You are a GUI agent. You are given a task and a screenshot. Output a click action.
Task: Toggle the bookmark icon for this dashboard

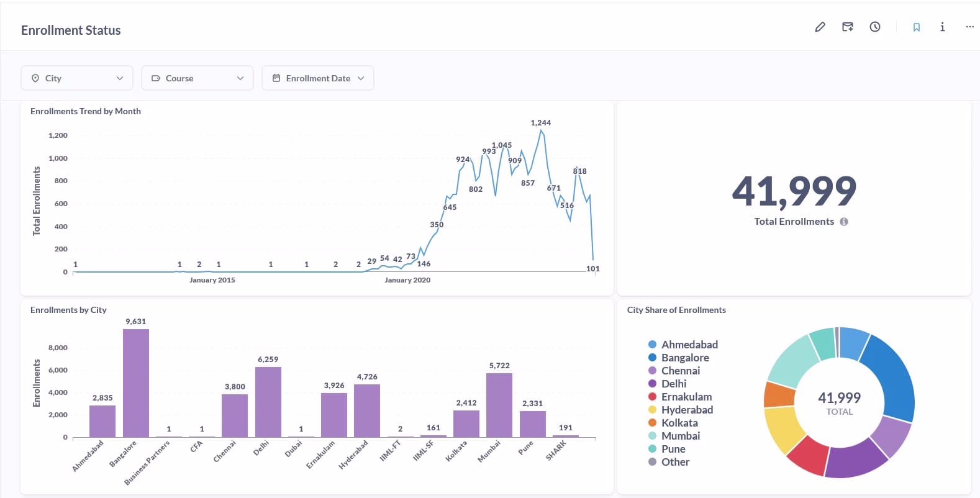tap(916, 27)
